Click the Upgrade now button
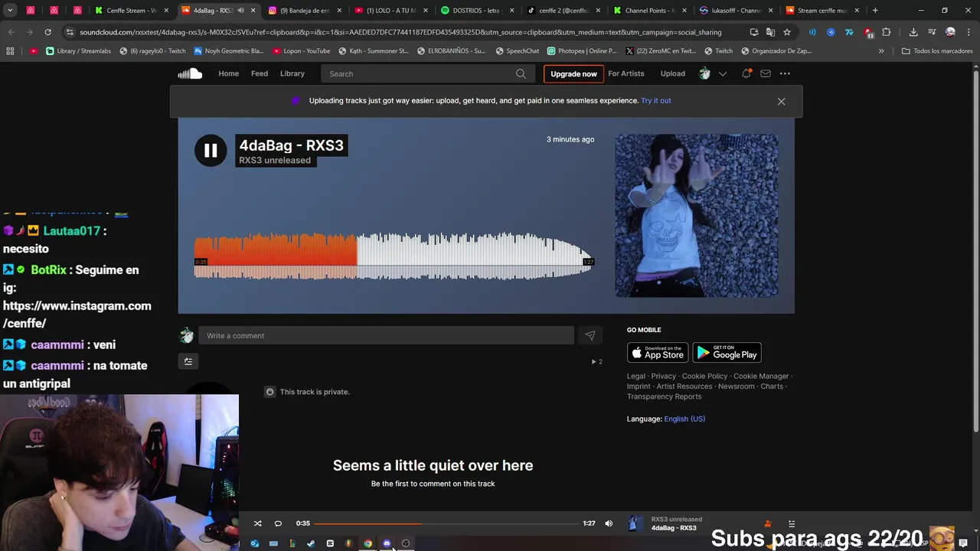The height and width of the screenshot is (551, 980). click(573, 73)
